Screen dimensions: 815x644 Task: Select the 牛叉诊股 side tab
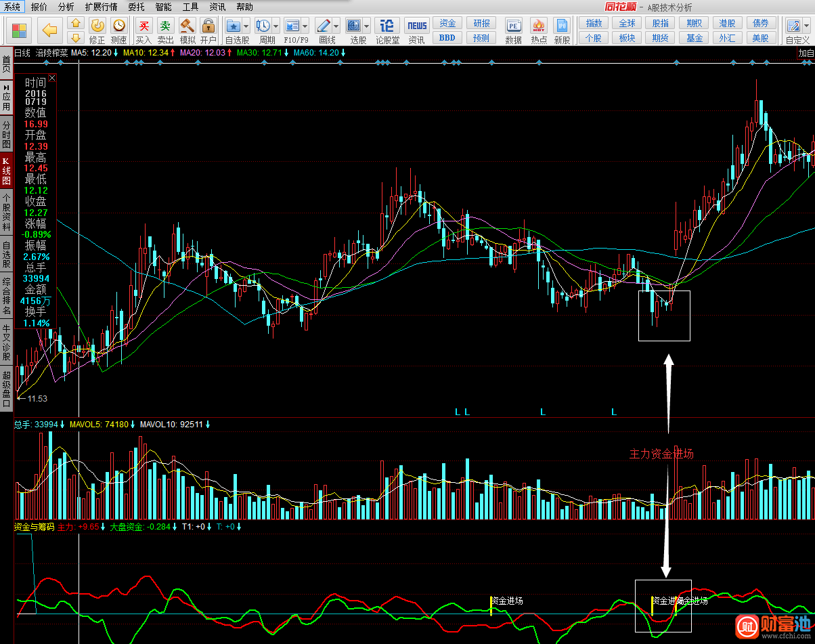7,343
